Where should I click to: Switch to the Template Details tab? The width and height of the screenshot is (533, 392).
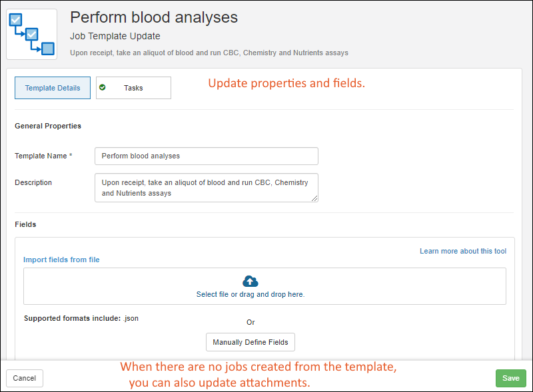[x=53, y=88]
